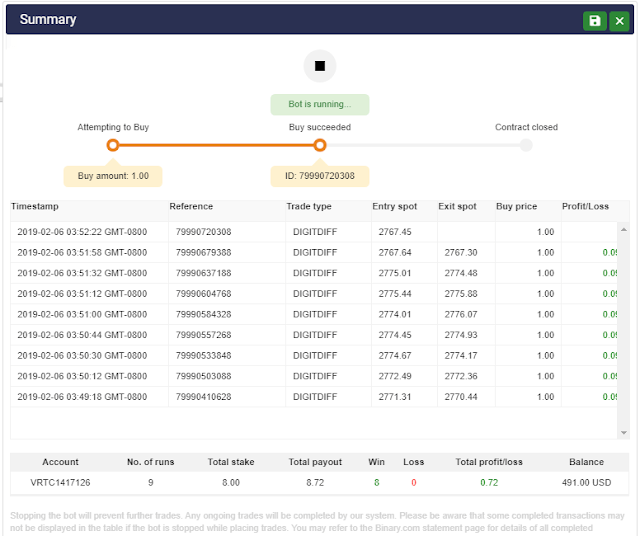Viewport: 640px width, 536px height.
Task: Click the Profit/Loss column header
Action: (586, 207)
